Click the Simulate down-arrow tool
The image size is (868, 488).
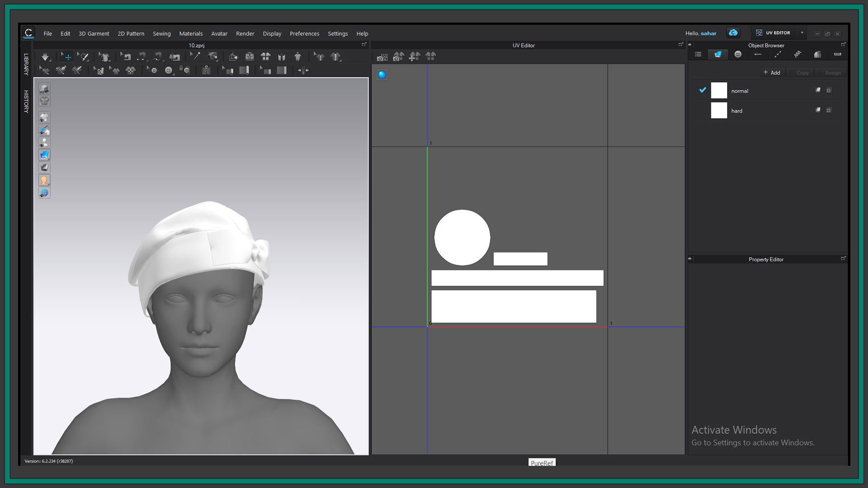(45, 57)
